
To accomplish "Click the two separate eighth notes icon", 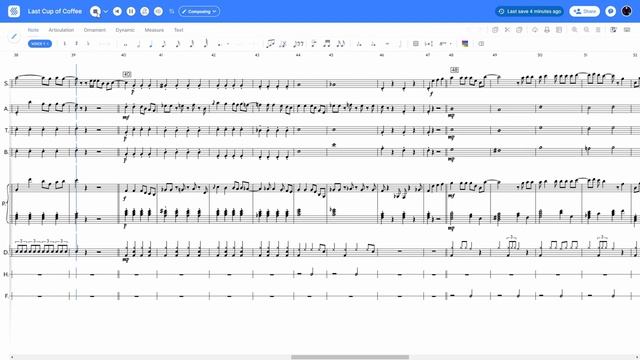I will 341,44.
